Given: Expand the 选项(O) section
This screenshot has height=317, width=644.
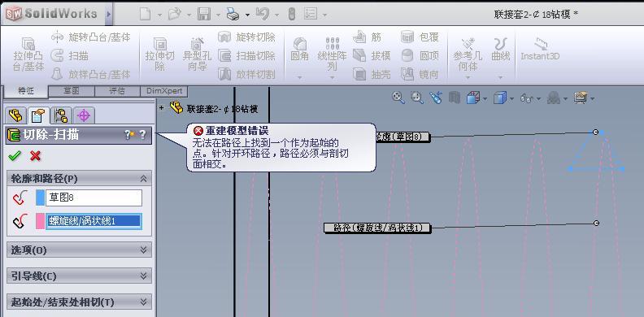Looking at the screenshot, I should [143, 250].
